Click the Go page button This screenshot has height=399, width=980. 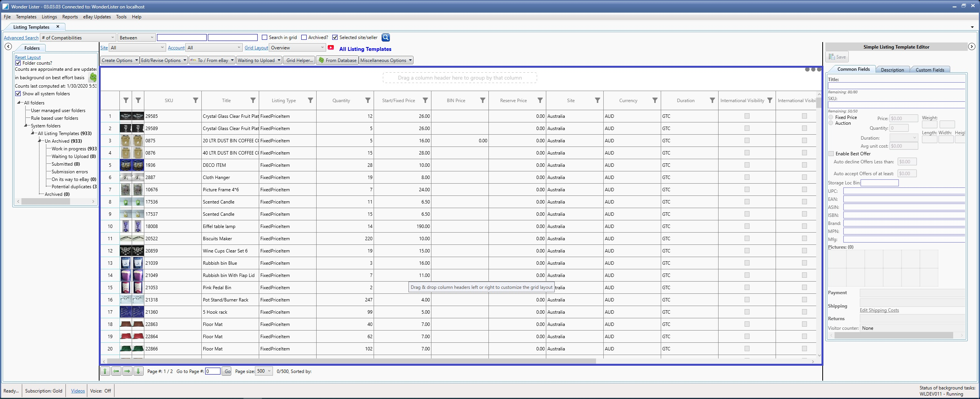[x=227, y=371]
